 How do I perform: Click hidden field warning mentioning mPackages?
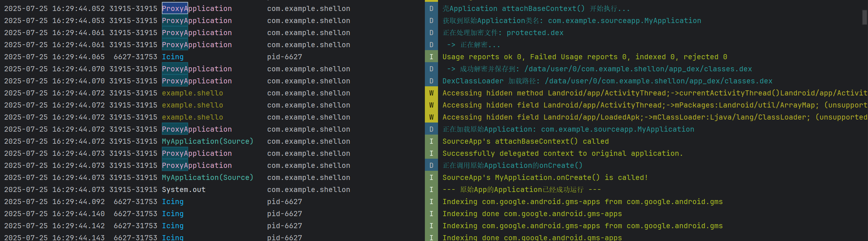pyautogui.click(x=655, y=105)
